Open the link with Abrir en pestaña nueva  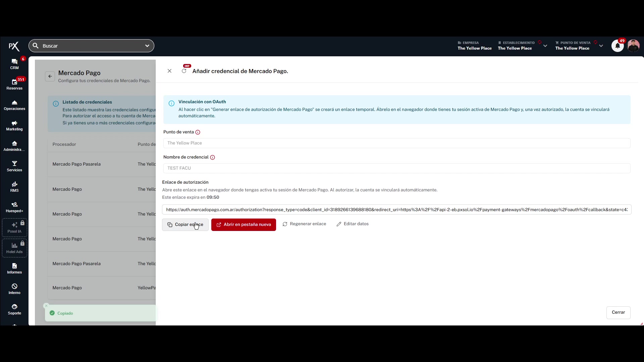pyautogui.click(x=244, y=225)
